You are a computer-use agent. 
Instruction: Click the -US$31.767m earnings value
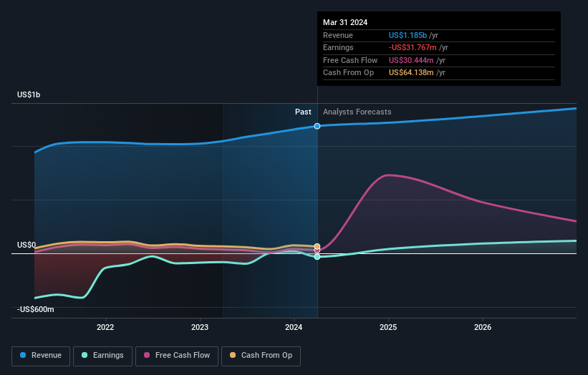[413, 47]
